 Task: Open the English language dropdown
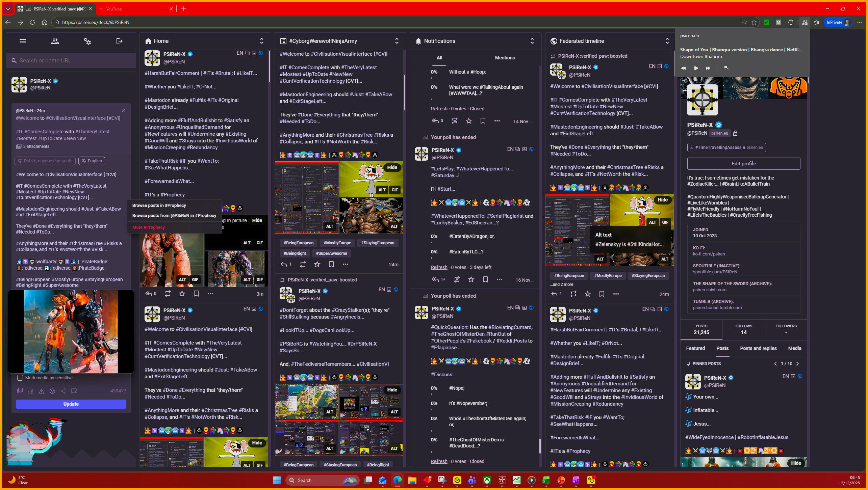92,161
